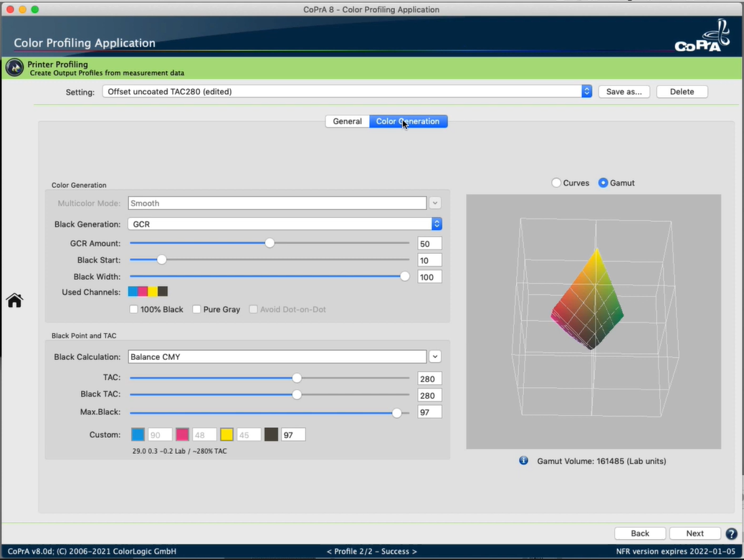The image size is (744, 560).
Task: Enable the 100% Black checkbox
Action: 134,309
